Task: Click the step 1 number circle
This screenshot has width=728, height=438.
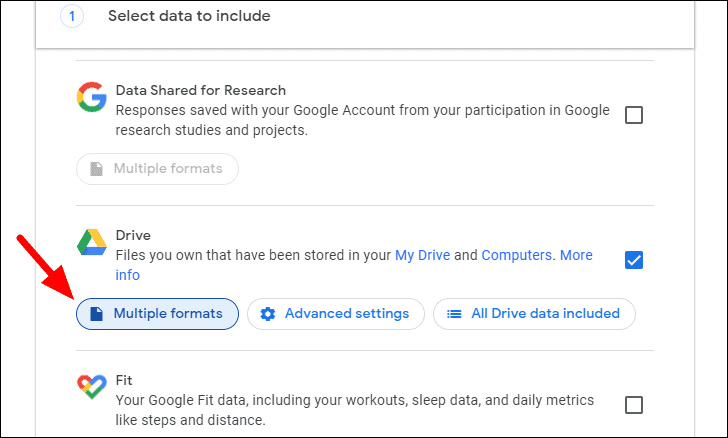Action: (x=73, y=16)
